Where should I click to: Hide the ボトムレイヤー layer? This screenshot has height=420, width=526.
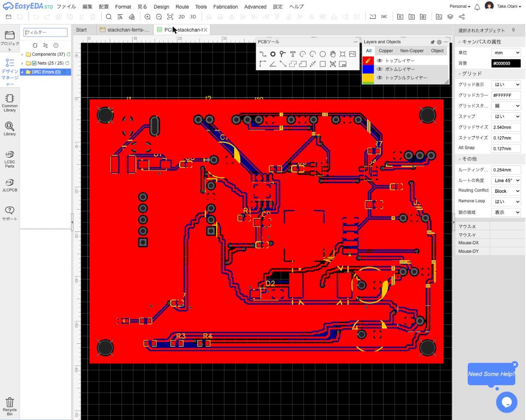[379, 69]
